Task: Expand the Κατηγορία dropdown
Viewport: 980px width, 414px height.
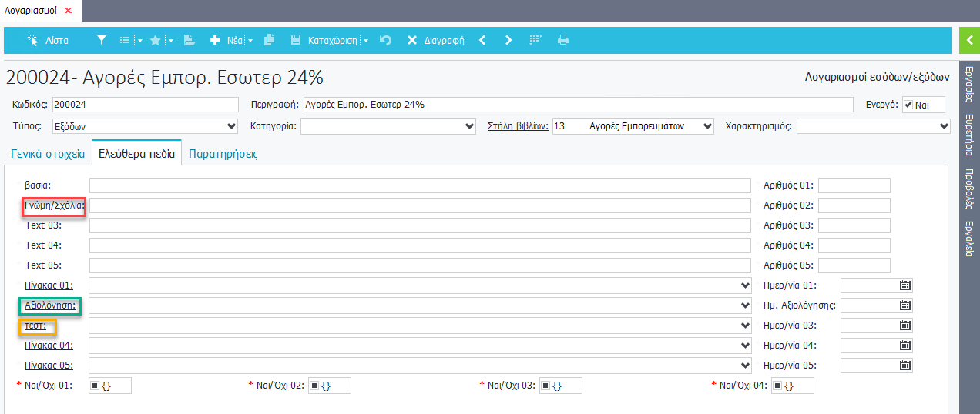Action: pyautogui.click(x=388, y=126)
